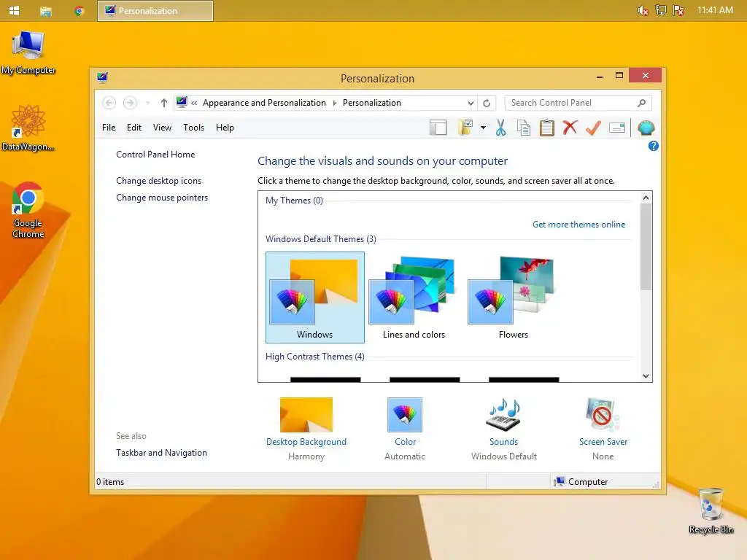Viewport: 747px width, 560px height.
Task: Select the Recycle Bin desktop icon
Action: pyautogui.click(x=711, y=511)
